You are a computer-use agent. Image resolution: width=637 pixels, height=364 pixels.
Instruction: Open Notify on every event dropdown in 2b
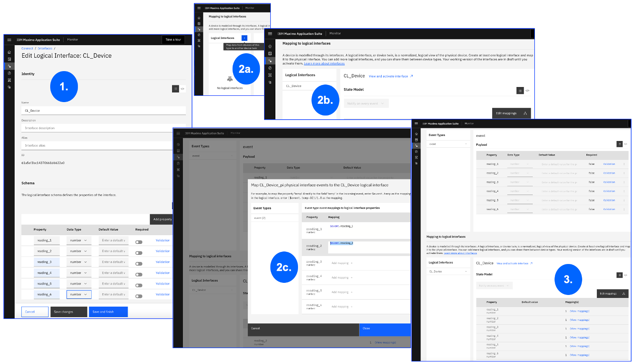(366, 103)
